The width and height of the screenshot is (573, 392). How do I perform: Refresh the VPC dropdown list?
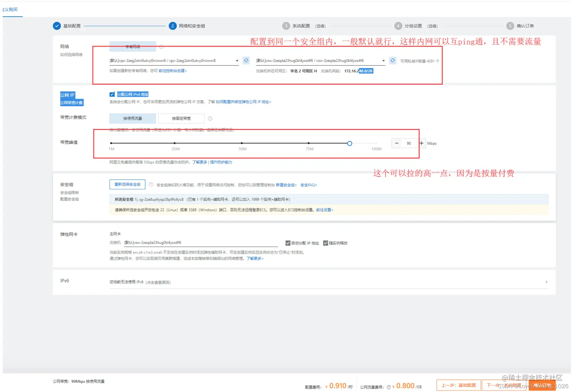(246, 60)
